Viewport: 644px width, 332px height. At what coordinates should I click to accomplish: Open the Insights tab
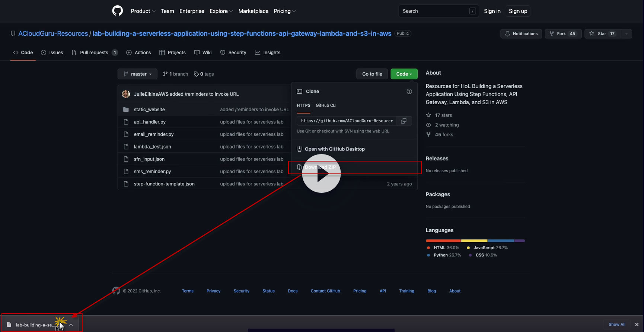click(268, 52)
